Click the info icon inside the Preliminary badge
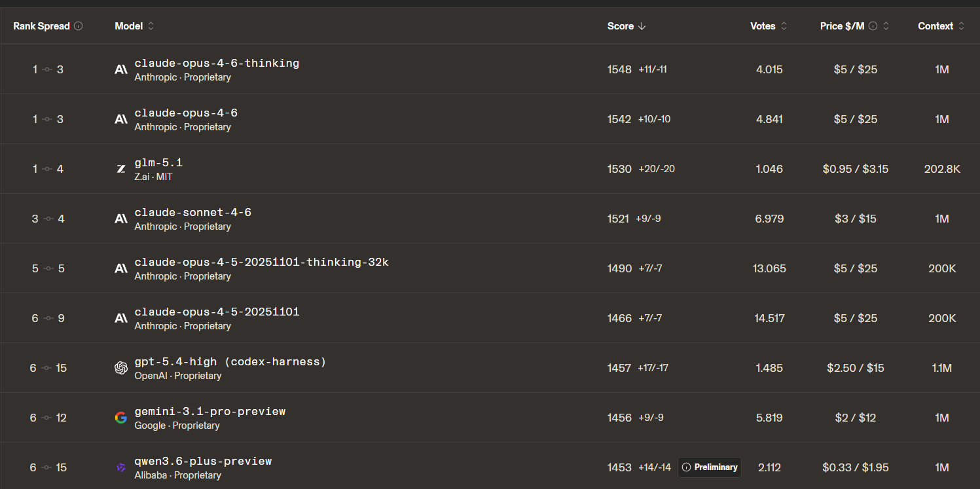 coord(686,467)
